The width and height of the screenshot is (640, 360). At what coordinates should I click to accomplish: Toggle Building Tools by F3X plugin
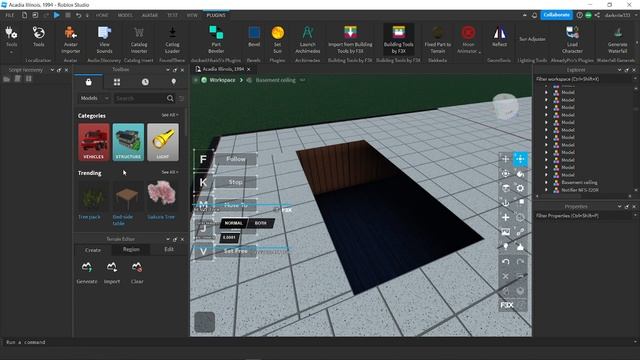click(399, 40)
